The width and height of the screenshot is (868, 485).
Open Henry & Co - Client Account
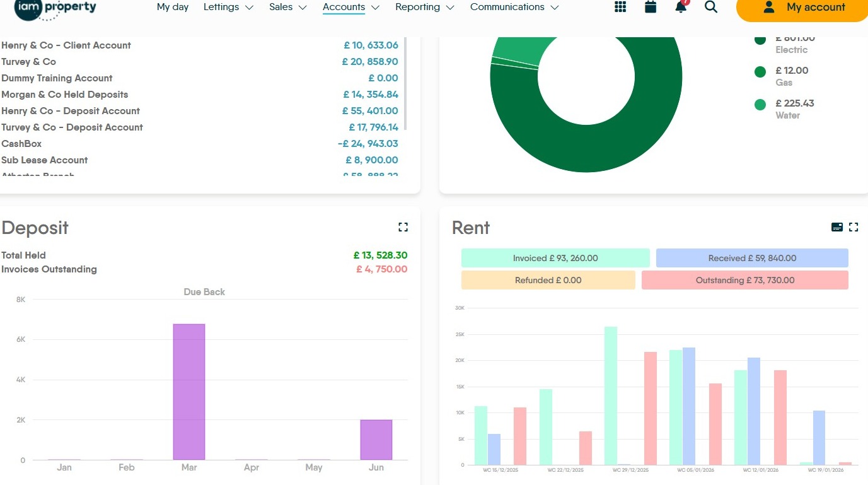point(66,45)
